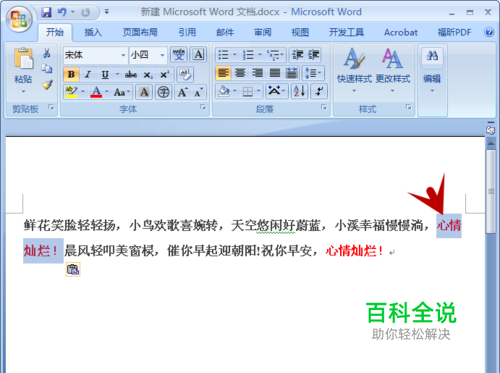The width and height of the screenshot is (500, 373).
Task: Justify the paragraph text
Action: [275, 73]
